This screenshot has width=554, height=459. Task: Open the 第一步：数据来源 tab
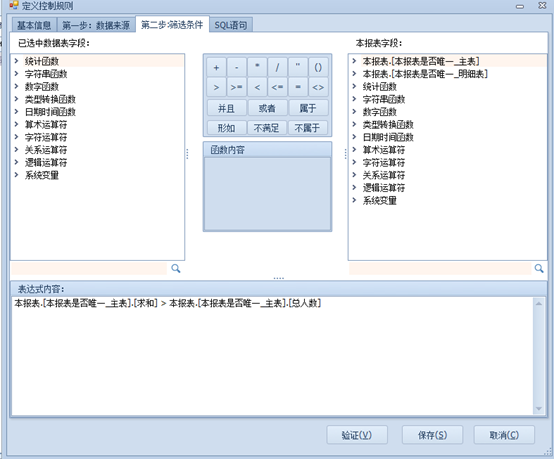tap(96, 25)
